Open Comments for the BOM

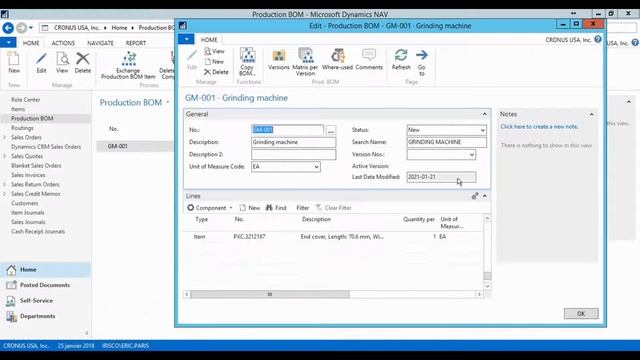[x=369, y=60]
